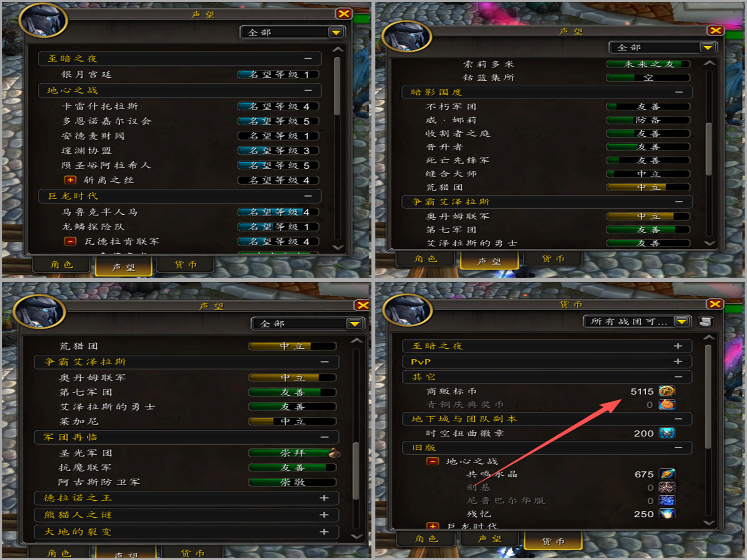Screen dimensions: 747x560
Task: Expand the 德拉诺之王 reputation header
Action: [186, 498]
